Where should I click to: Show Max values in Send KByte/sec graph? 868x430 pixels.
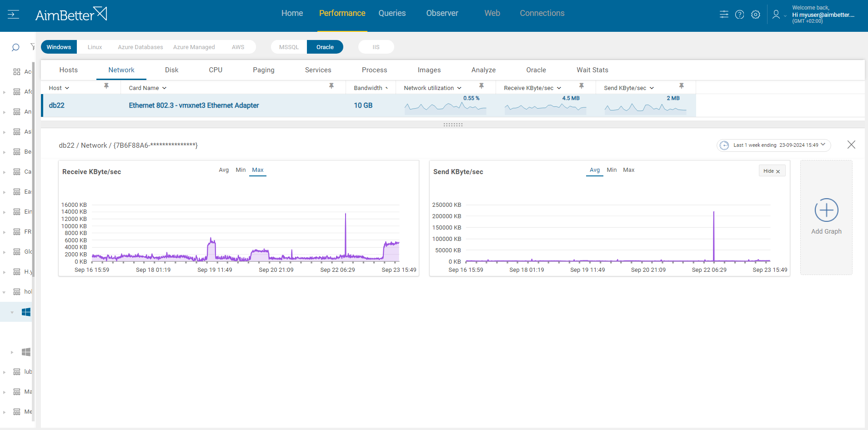[629, 170]
